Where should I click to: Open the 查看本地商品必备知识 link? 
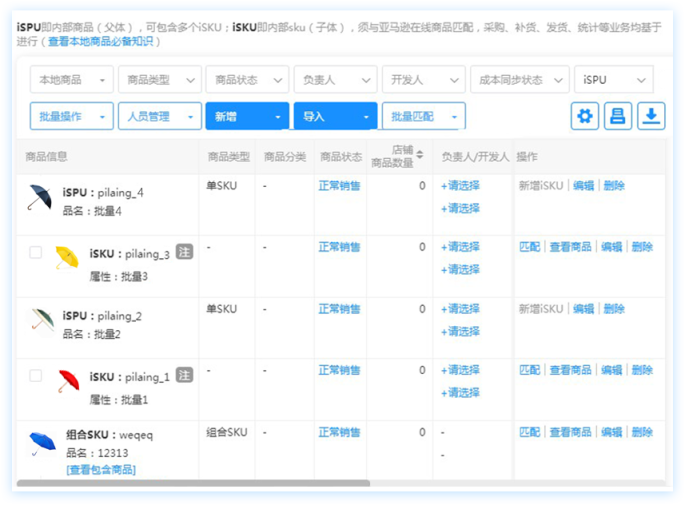pyautogui.click(x=103, y=42)
